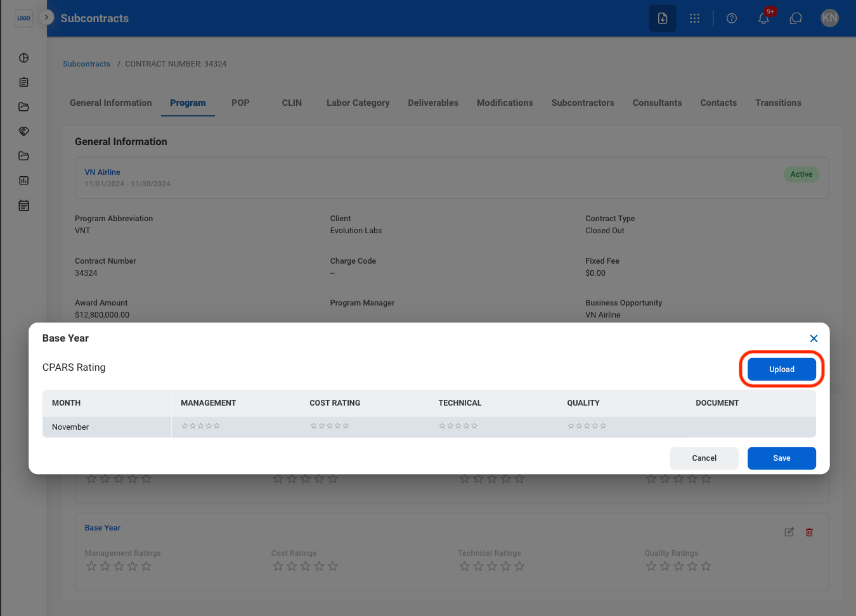Open the Contacts tab

(x=718, y=103)
